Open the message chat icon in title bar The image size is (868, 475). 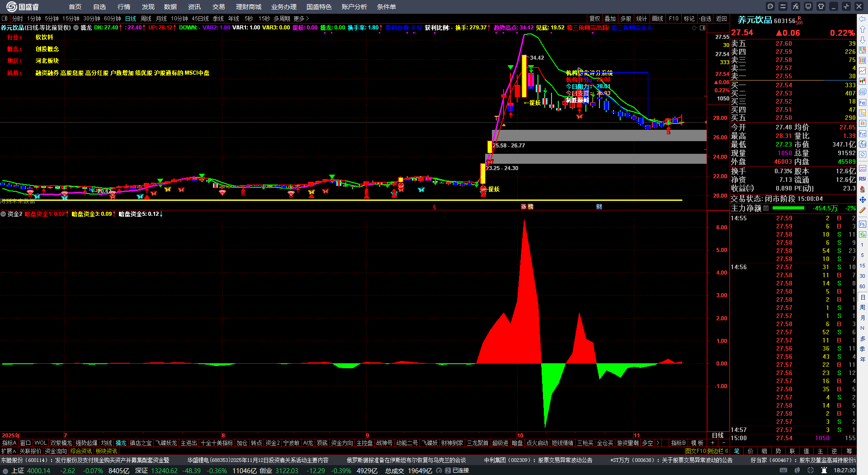(x=770, y=6)
